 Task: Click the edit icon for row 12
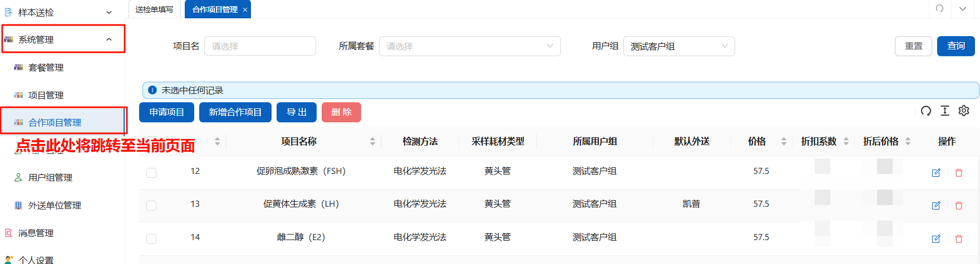pos(935,173)
